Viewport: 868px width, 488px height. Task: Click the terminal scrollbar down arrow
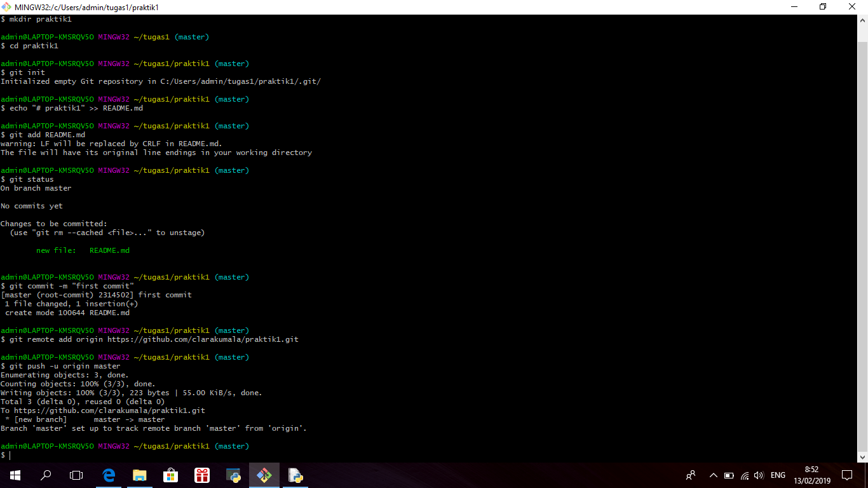tap(862, 457)
